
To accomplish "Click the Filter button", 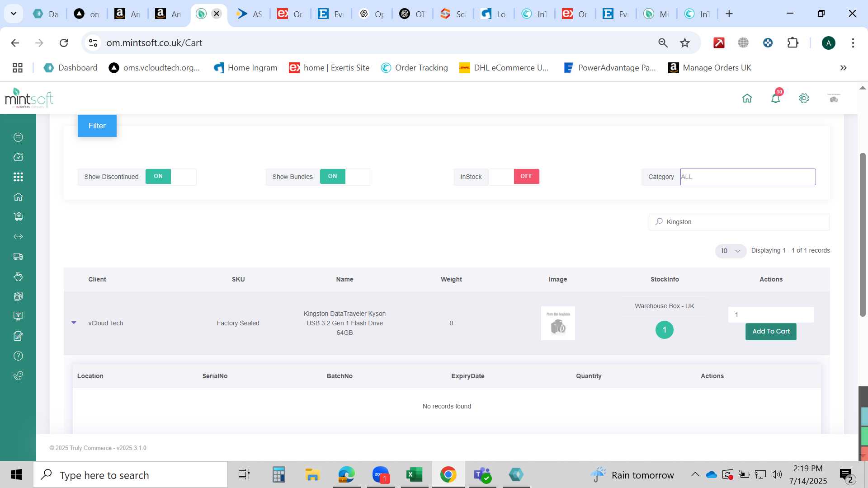I will [x=97, y=126].
